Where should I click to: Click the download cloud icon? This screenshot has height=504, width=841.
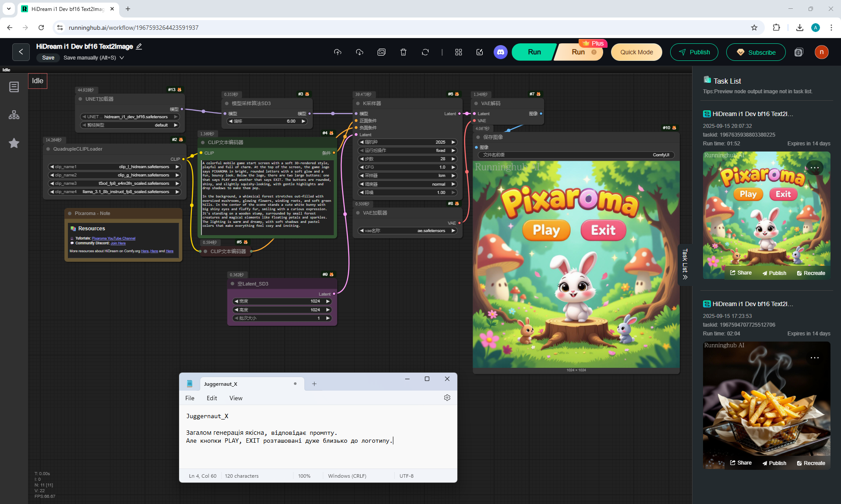[x=359, y=52]
